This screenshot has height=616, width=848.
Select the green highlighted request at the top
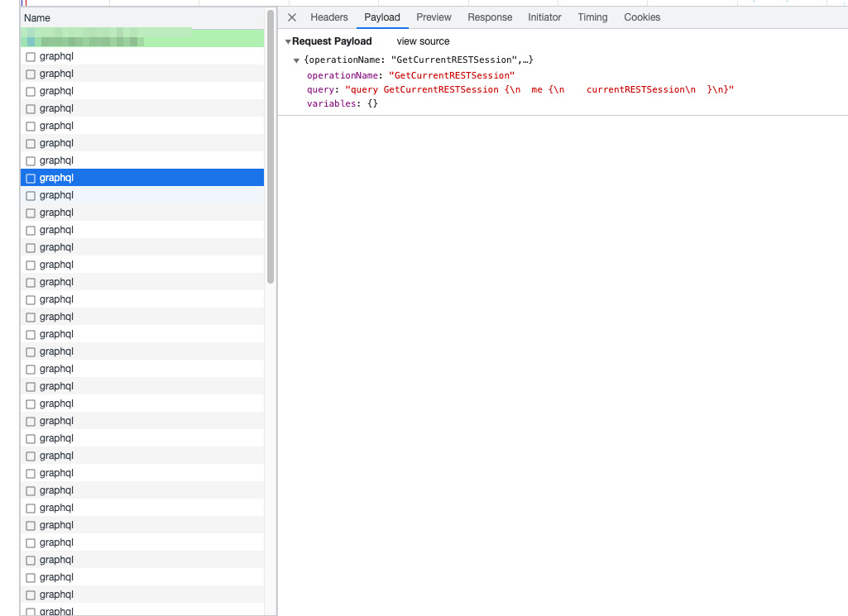point(141,38)
